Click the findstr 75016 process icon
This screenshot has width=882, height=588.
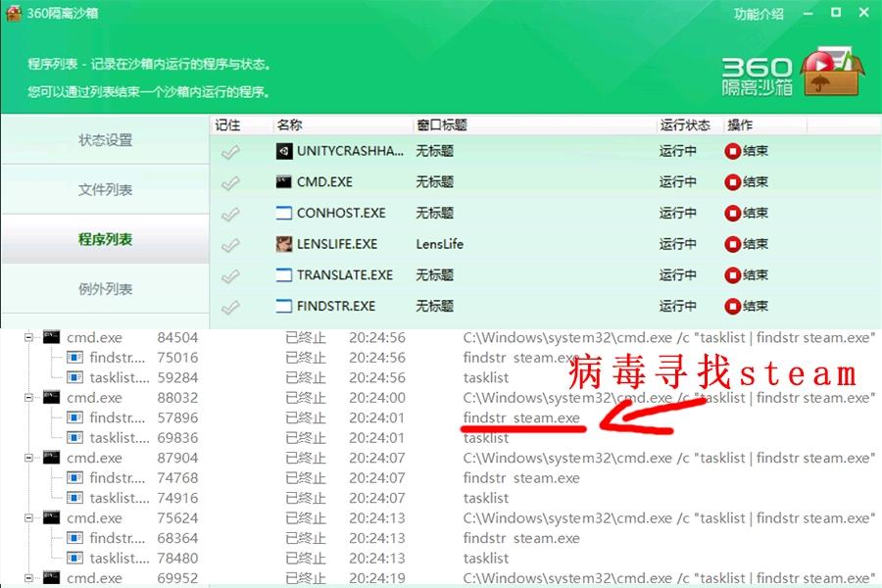coord(74,358)
